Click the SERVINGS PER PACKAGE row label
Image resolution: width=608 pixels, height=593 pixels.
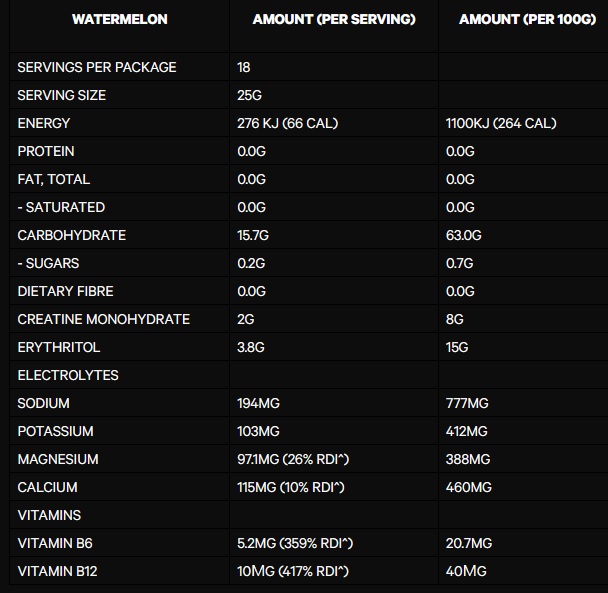click(x=97, y=67)
